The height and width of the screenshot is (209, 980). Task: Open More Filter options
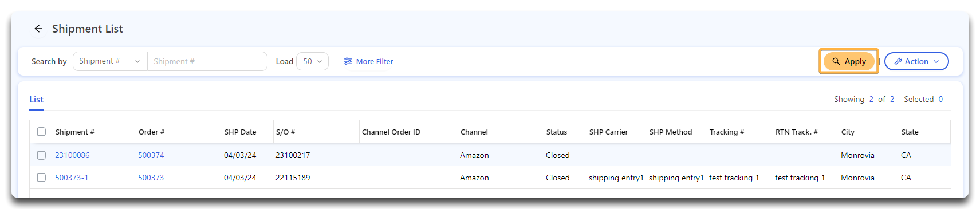pos(368,61)
